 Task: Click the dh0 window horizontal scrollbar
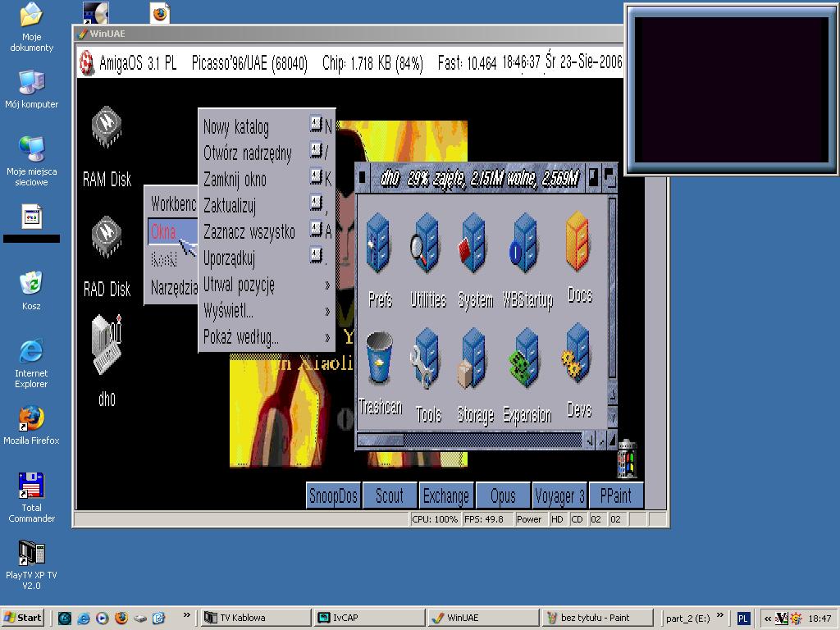469,440
